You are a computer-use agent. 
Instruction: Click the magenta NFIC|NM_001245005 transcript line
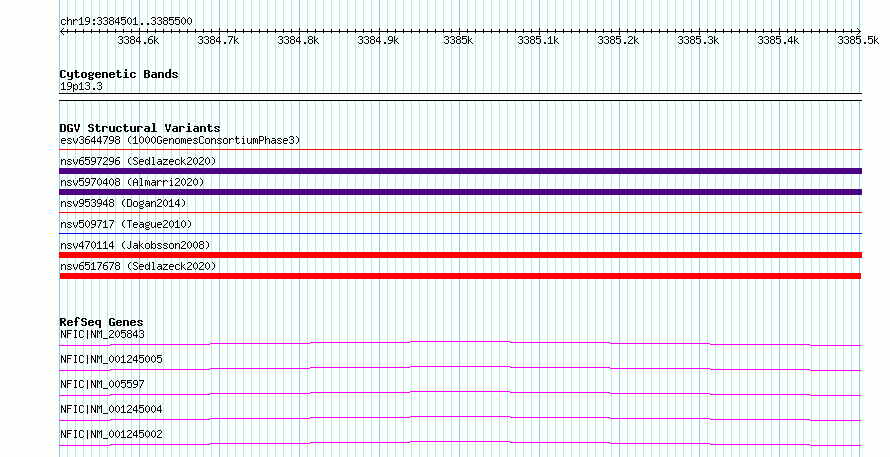(460, 368)
